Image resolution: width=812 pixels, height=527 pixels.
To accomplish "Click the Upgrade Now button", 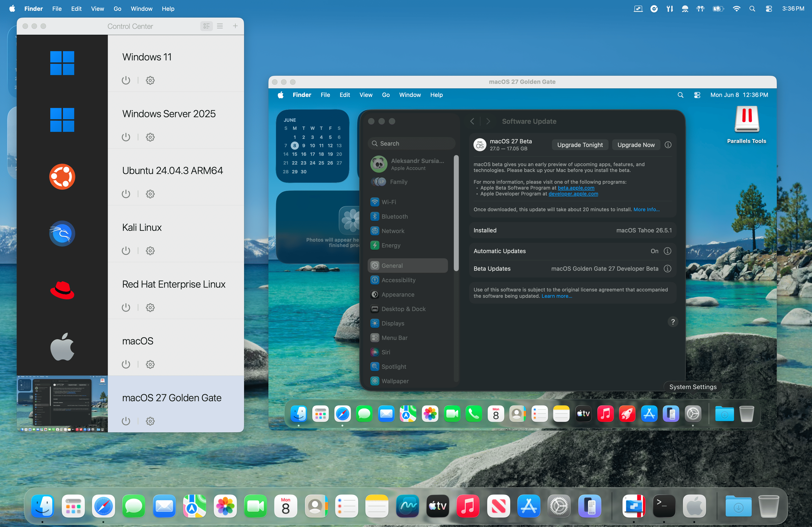I will pos(636,145).
